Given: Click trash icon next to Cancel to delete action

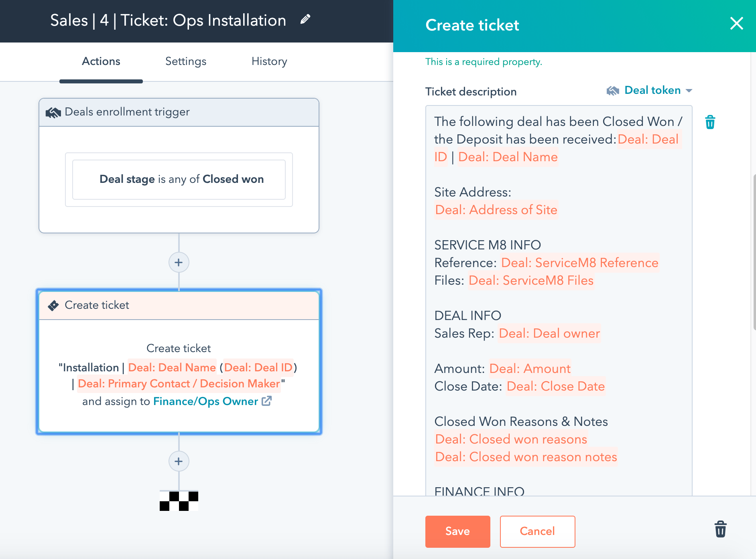Looking at the screenshot, I should tap(721, 529).
